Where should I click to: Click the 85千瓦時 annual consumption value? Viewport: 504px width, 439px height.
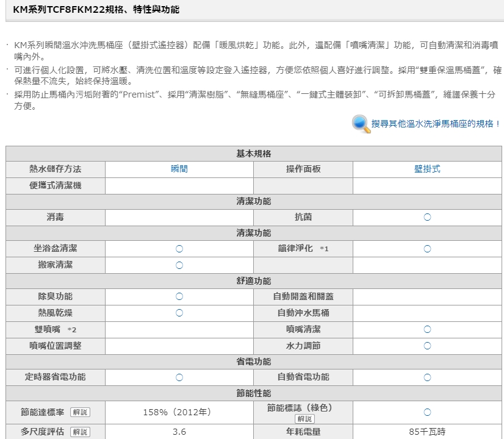pyautogui.click(x=427, y=432)
